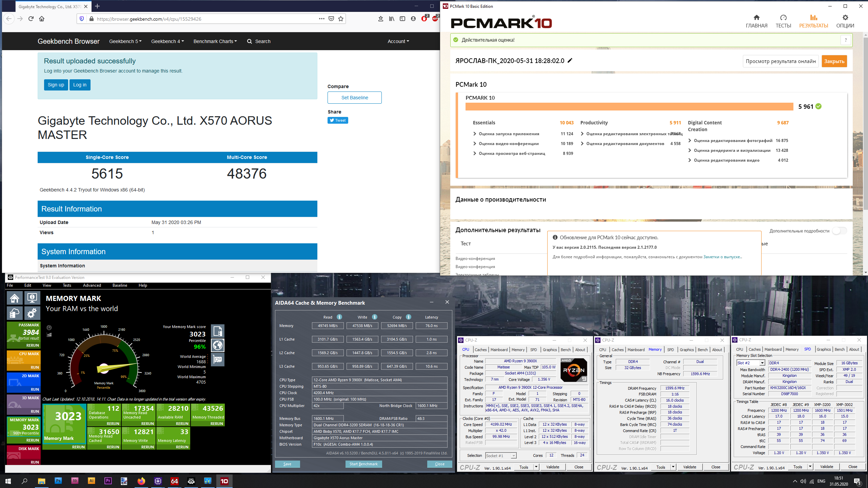868x488 pixels.
Task: Go to PCMark ГЛАВНАЯ home tab
Action: (x=756, y=21)
